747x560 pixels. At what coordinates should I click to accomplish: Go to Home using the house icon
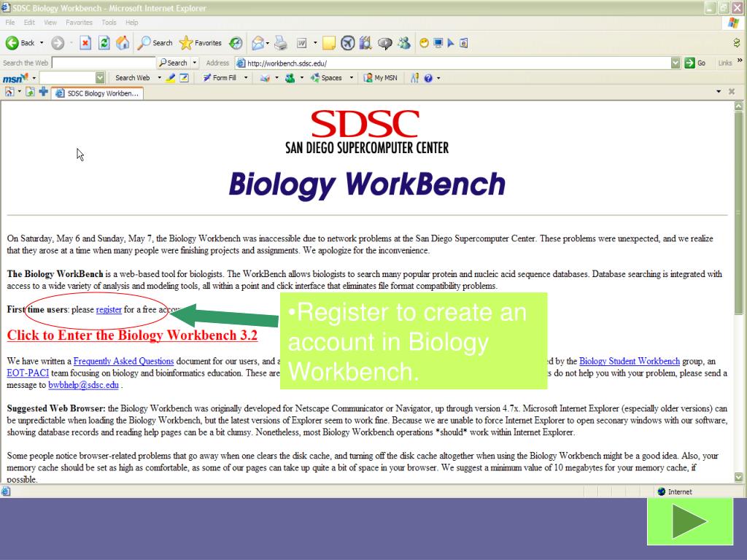pyautogui.click(x=123, y=43)
